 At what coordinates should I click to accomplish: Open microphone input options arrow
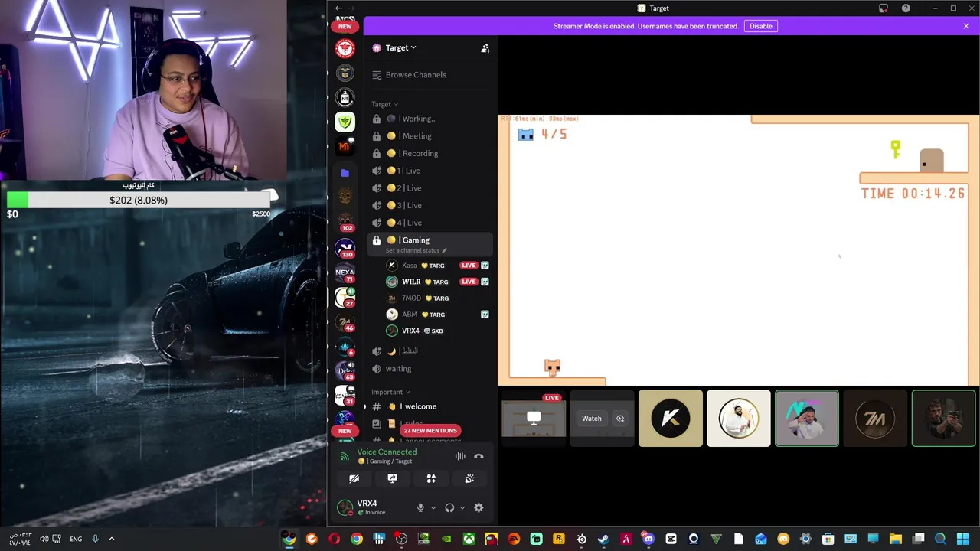click(x=433, y=507)
